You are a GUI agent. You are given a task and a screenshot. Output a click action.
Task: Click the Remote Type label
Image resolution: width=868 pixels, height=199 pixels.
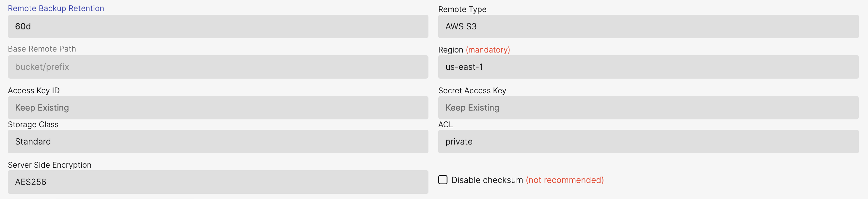point(462,9)
